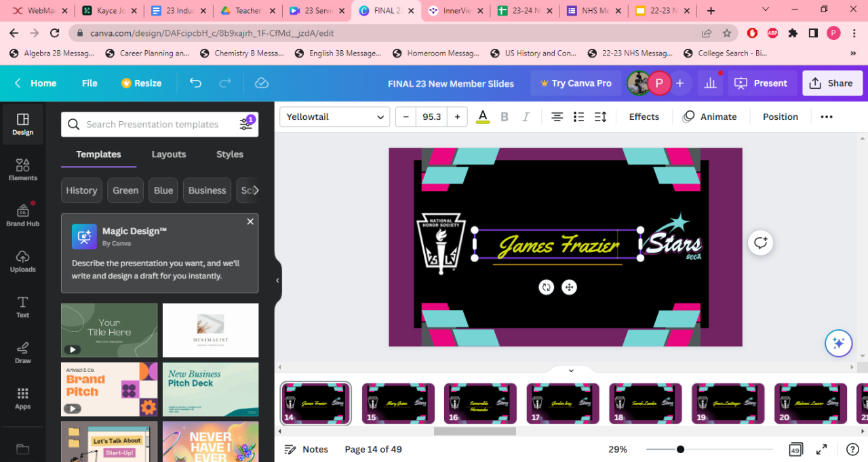This screenshot has height=462, width=868.
Task: Switch to grid view of pages
Action: click(x=795, y=449)
